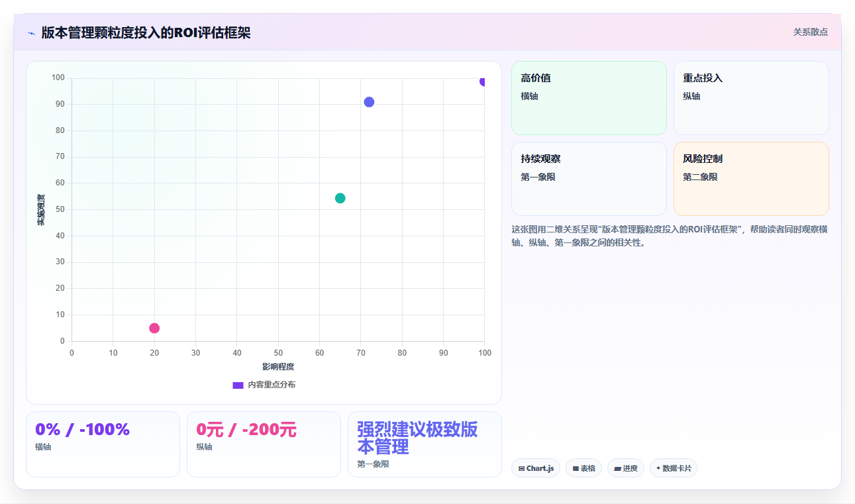The image size is (855, 504).
Task: Click the 关系散点 label in header
Action: click(x=811, y=32)
